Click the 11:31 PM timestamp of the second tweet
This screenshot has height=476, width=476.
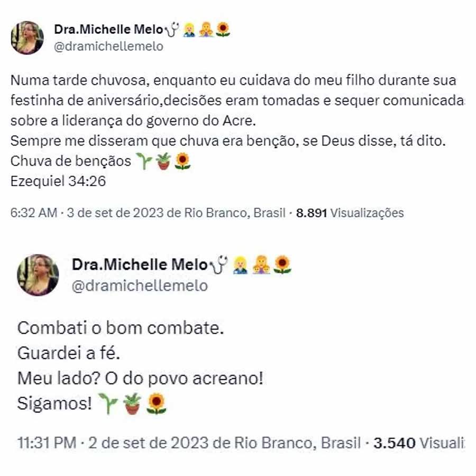click(x=47, y=443)
